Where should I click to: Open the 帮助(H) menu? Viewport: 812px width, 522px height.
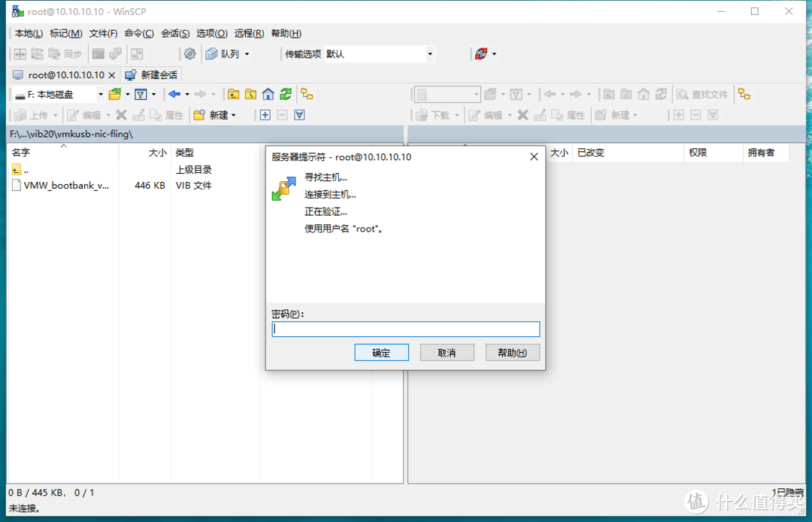(x=286, y=33)
